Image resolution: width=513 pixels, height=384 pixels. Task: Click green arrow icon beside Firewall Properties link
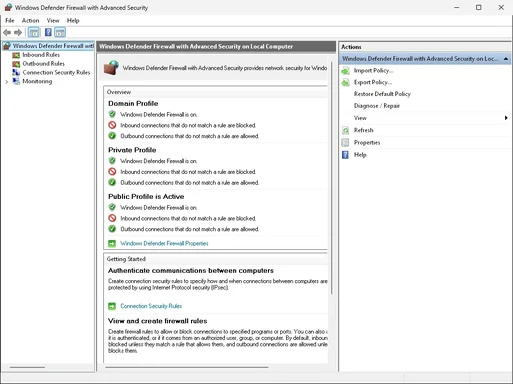coord(112,244)
